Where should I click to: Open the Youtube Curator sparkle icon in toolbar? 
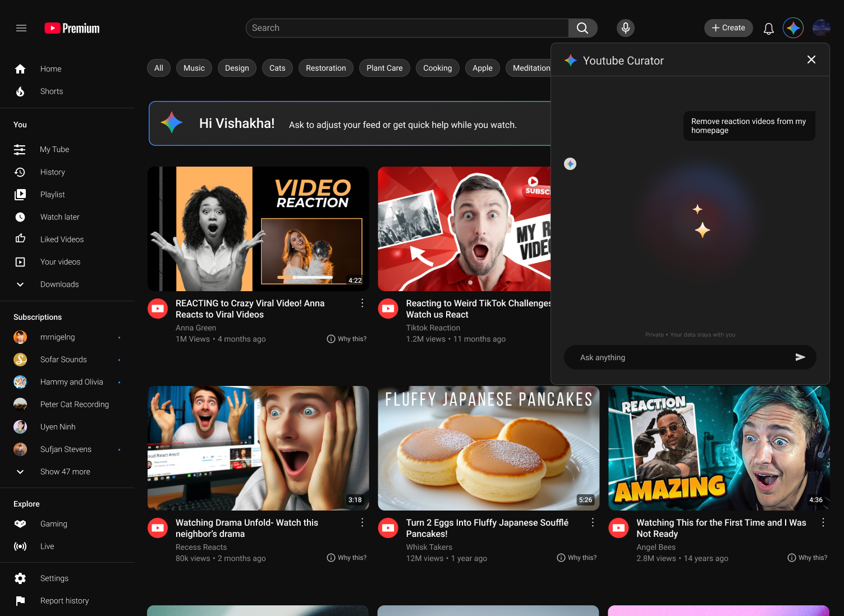pos(793,27)
